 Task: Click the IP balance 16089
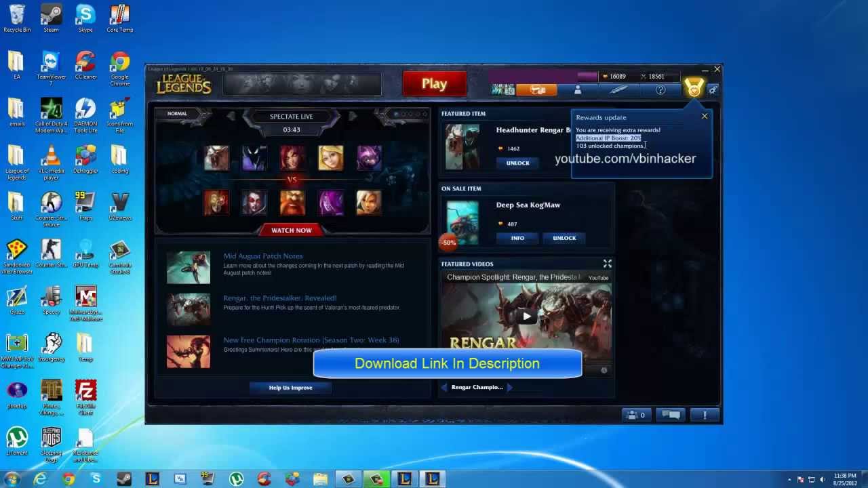click(x=614, y=77)
